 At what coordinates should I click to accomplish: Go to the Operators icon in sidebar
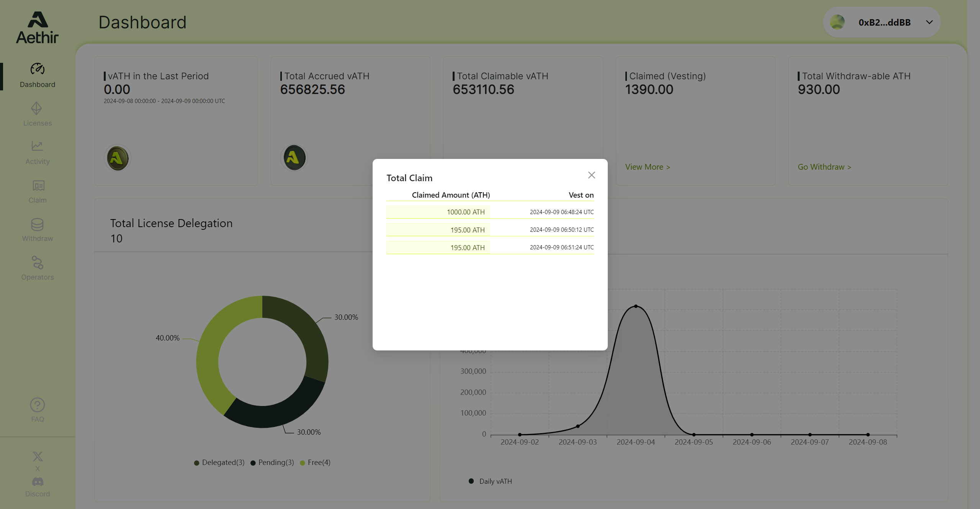[x=37, y=263]
